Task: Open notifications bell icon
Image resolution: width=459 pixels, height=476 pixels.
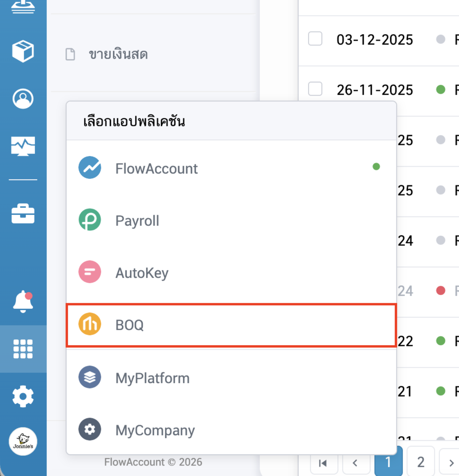Action: coord(23,301)
